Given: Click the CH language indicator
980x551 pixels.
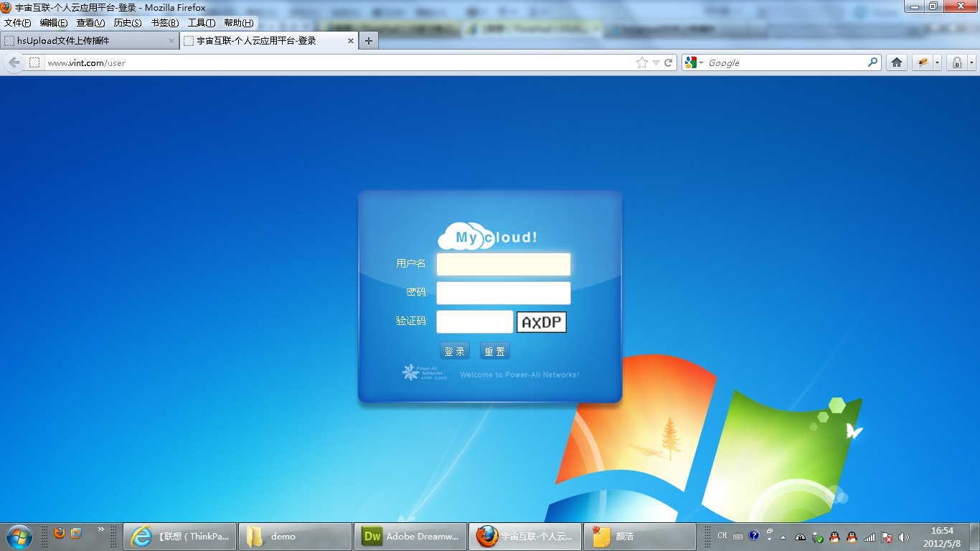Looking at the screenshot, I should pyautogui.click(x=722, y=536).
